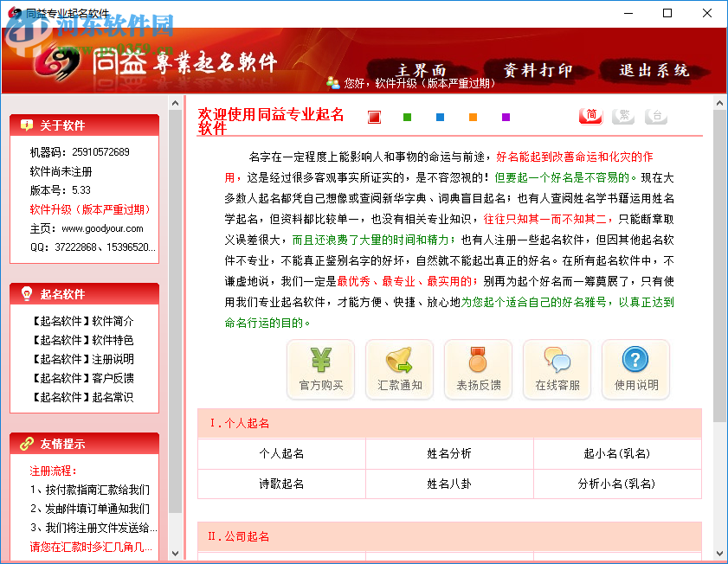Select 个人起名 in the naming table
The image size is (728, 564).
click(280, 453)
